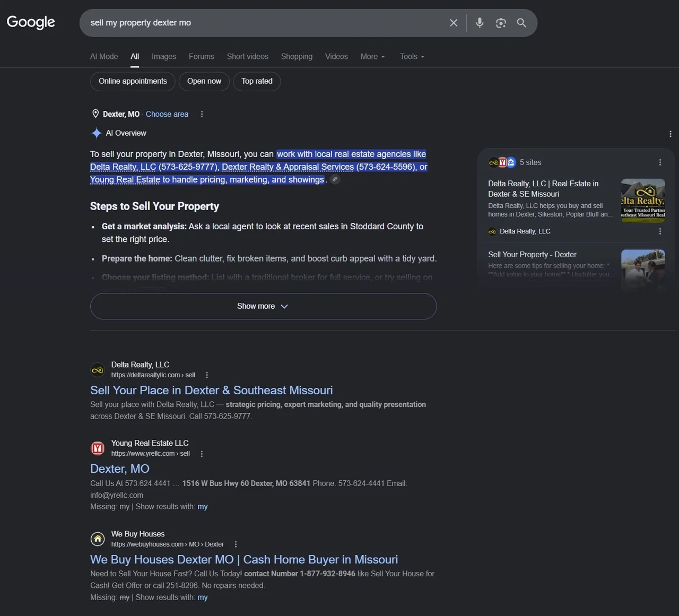Click the Choose area link

[167, 114]
